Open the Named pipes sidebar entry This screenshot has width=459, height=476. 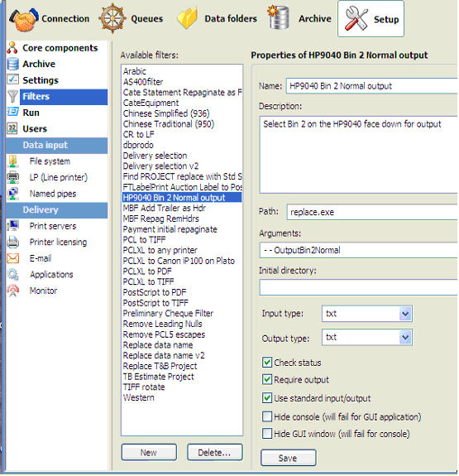53,194
